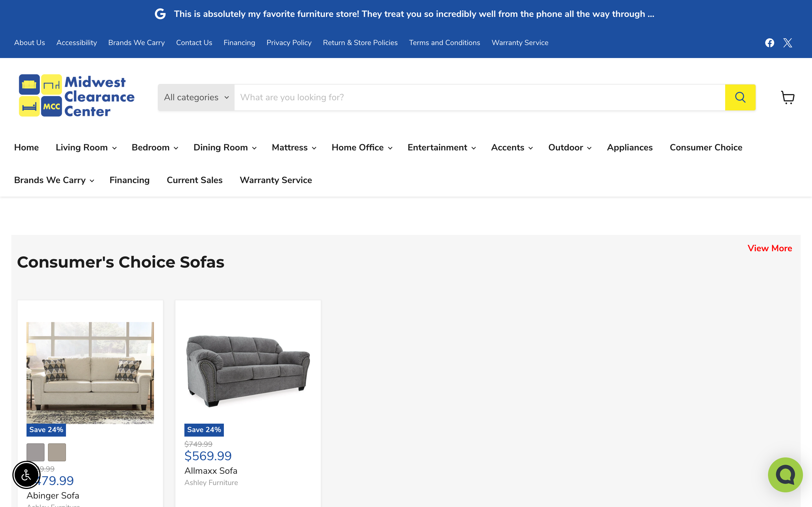Open the green live chat bubble

tap(785, 475)
